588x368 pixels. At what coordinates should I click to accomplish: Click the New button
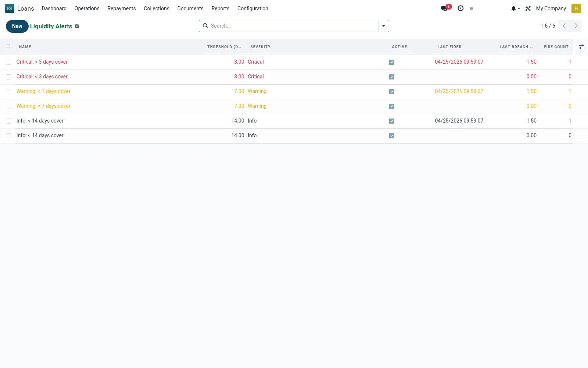tap(17, 26)
